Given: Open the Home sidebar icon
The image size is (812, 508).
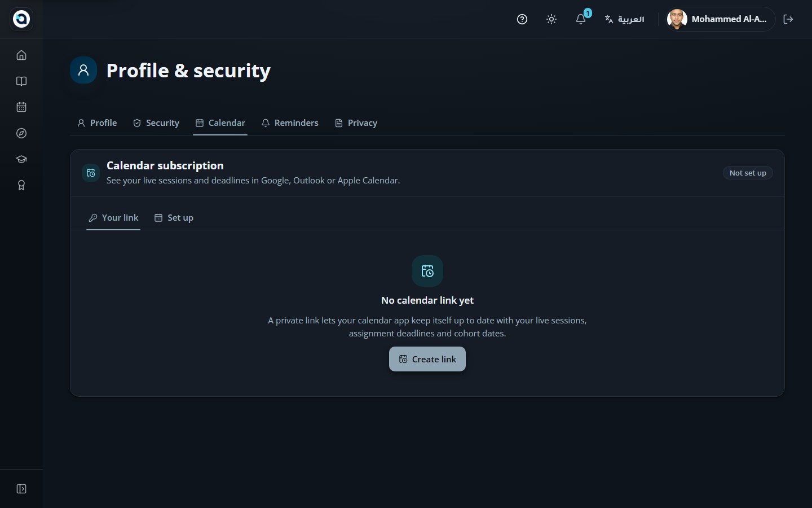Looking at the screenshot, I should (x=21, y=55).
